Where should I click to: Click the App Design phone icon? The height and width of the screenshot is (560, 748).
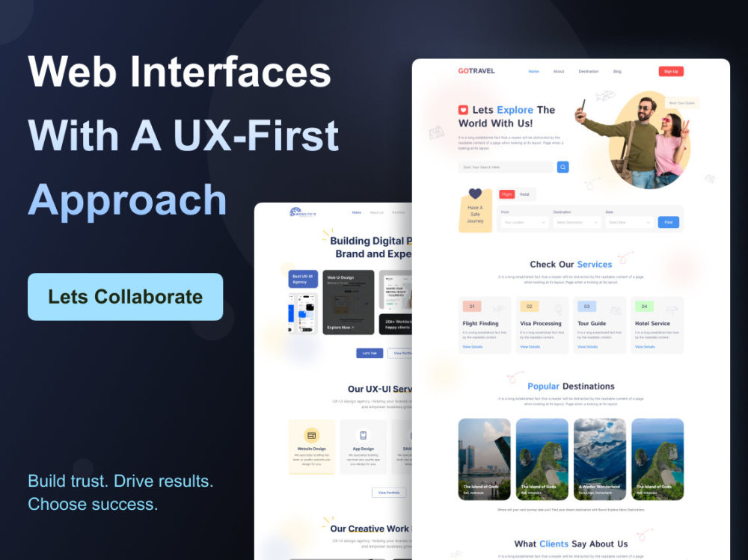(363, 435)
